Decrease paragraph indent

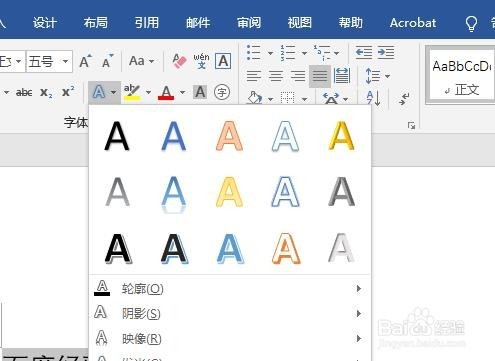pyautogui.click(x=364, y=52)
